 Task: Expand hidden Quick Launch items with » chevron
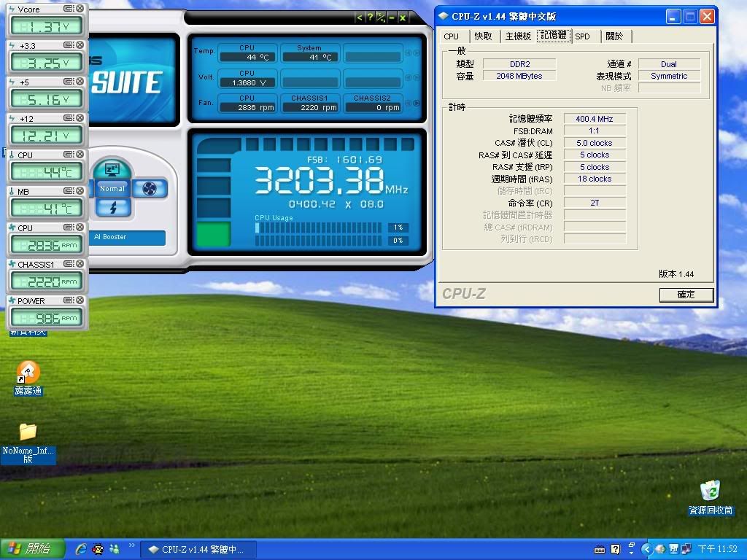[x=131, y=545]
